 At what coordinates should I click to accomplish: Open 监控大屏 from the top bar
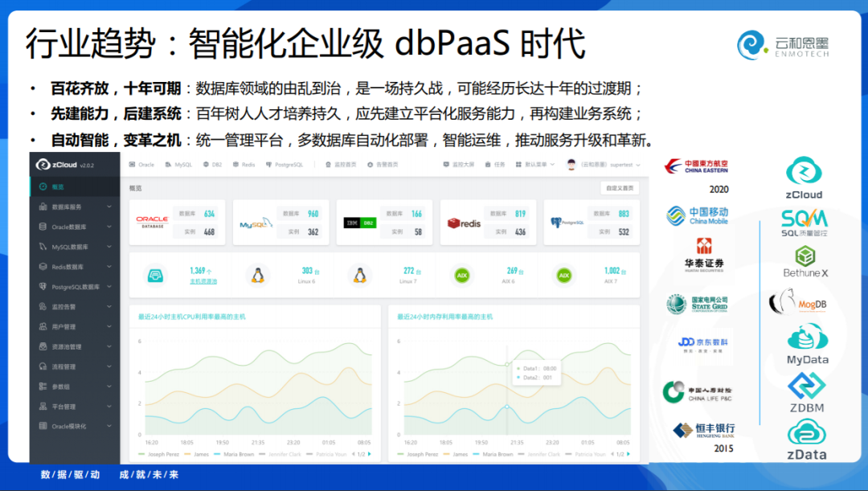point(459,165)
